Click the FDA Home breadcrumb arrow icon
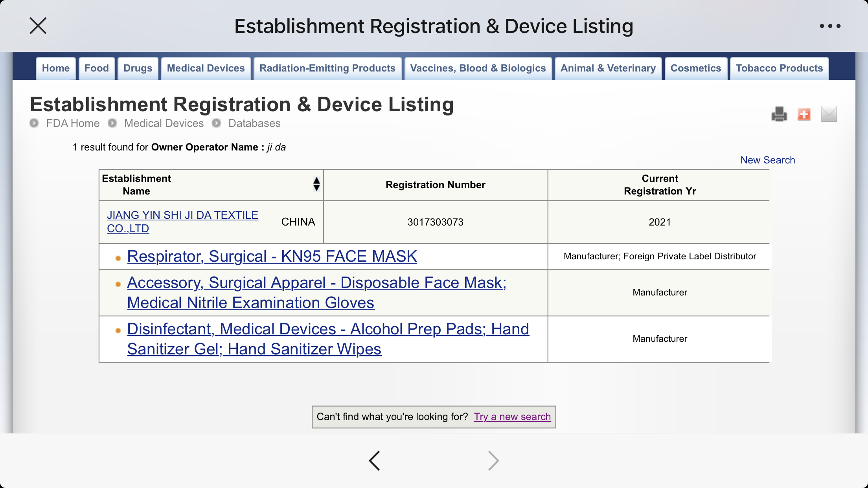868x488 pixels. click(x=34, y=123)
